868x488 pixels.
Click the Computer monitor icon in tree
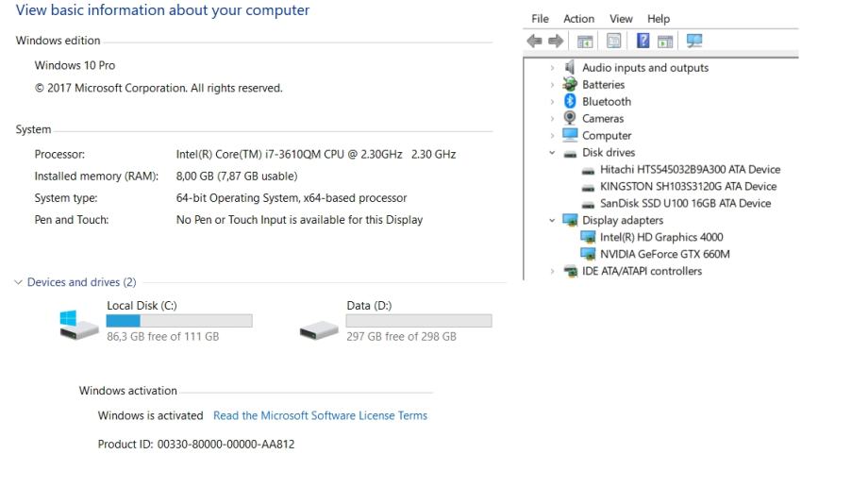pyautogui.click(x=570, y=135)
